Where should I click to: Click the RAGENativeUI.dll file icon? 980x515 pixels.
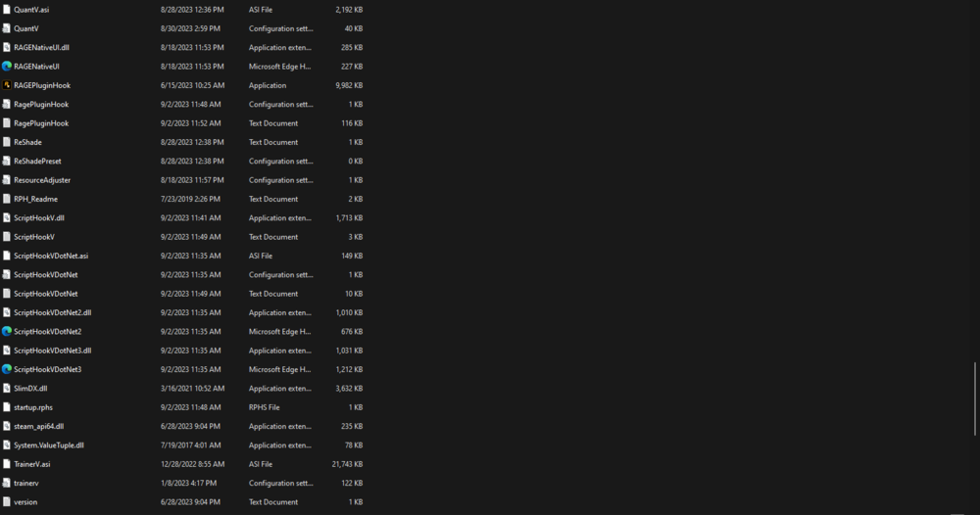coord(7,47)
